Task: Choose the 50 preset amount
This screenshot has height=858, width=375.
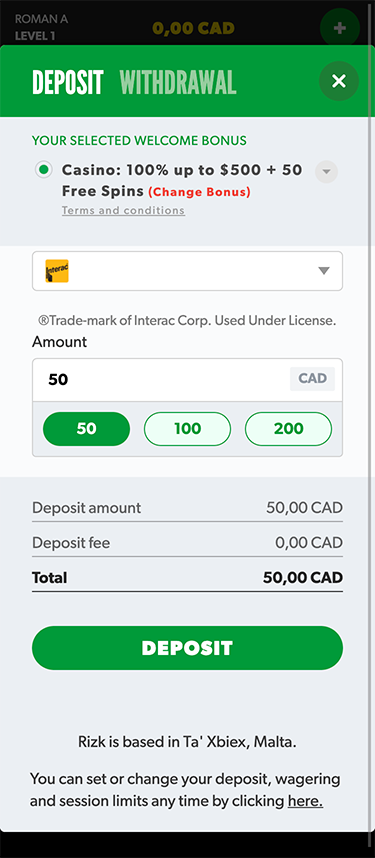Action: click(86, 429)
